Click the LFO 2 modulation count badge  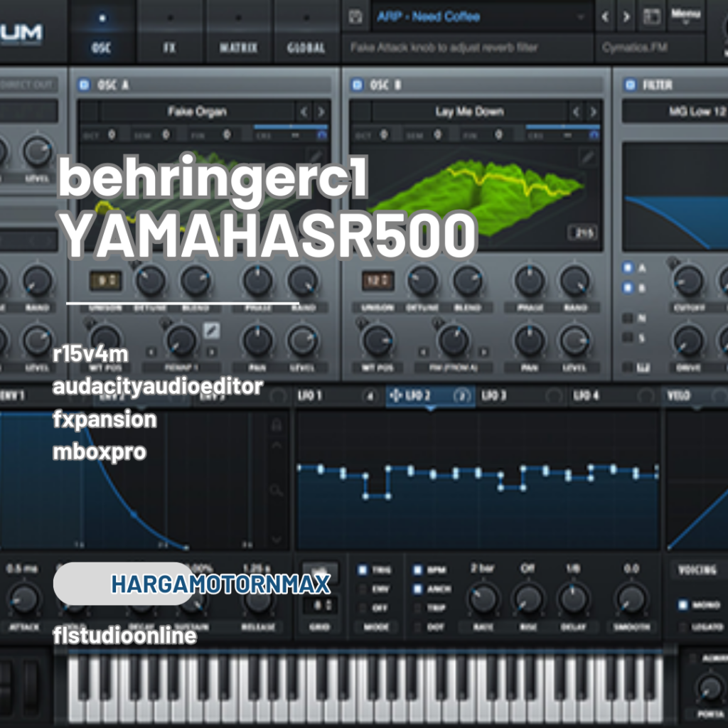point(461,396)
